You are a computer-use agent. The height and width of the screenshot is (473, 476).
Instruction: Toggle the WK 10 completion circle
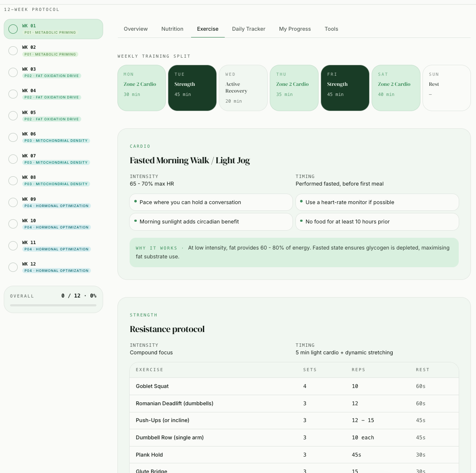pos(13,224)
